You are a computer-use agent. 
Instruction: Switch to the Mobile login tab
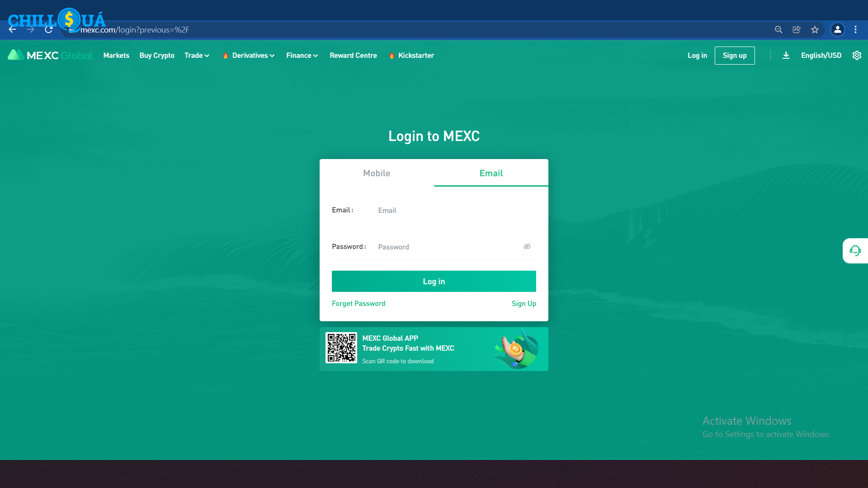pos(377,173)
